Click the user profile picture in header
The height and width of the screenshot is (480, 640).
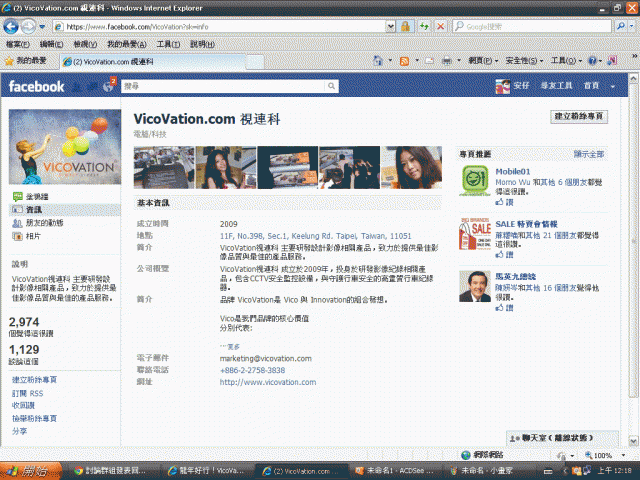tap(502, 86)
